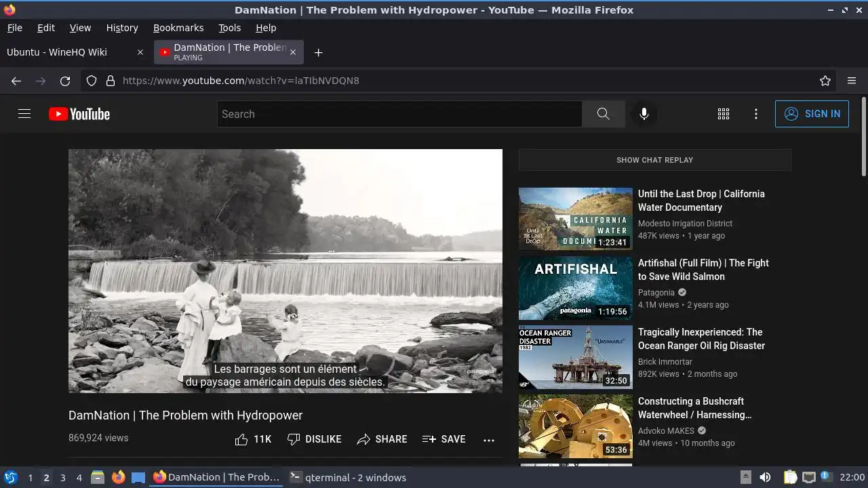Viewport: 868px width, 488px height.
Task: Switch to workspace 3
Action: pyautogui.click(x=62, y=478)
